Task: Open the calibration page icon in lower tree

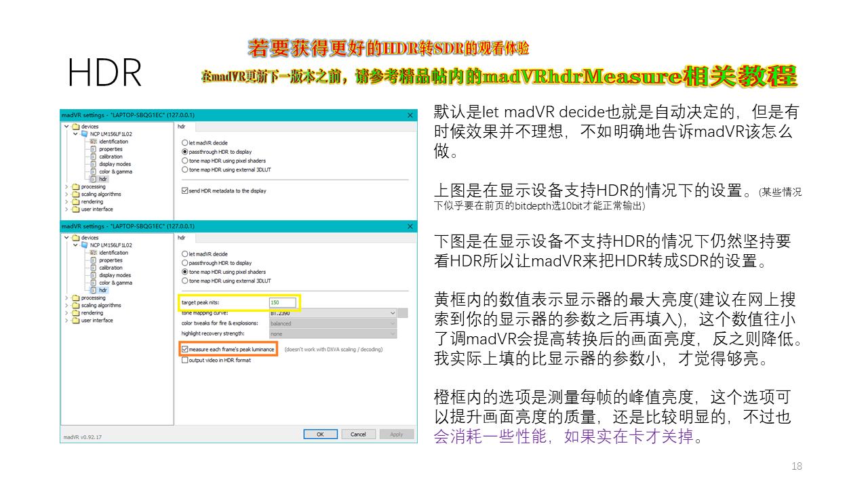Action: pyautogui.click(x=94, y=268)
